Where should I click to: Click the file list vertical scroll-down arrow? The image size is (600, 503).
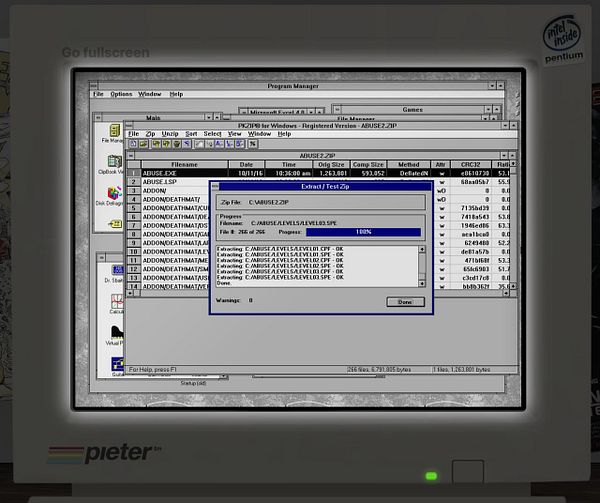coord(513,286)
